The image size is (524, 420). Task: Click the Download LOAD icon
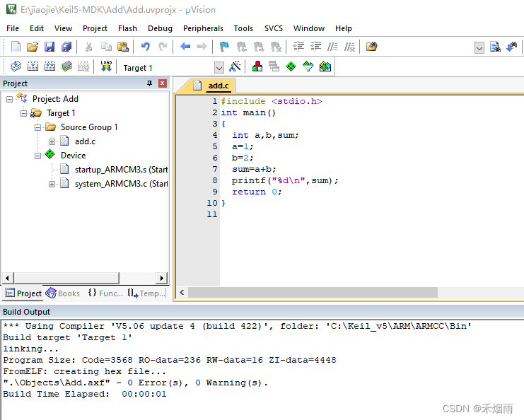(x=106, y=66)
